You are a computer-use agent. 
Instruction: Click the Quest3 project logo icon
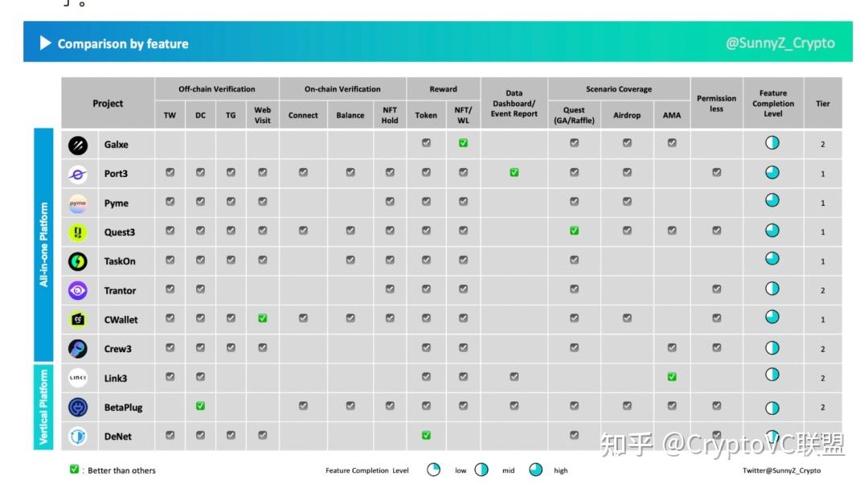pos(78,232)
